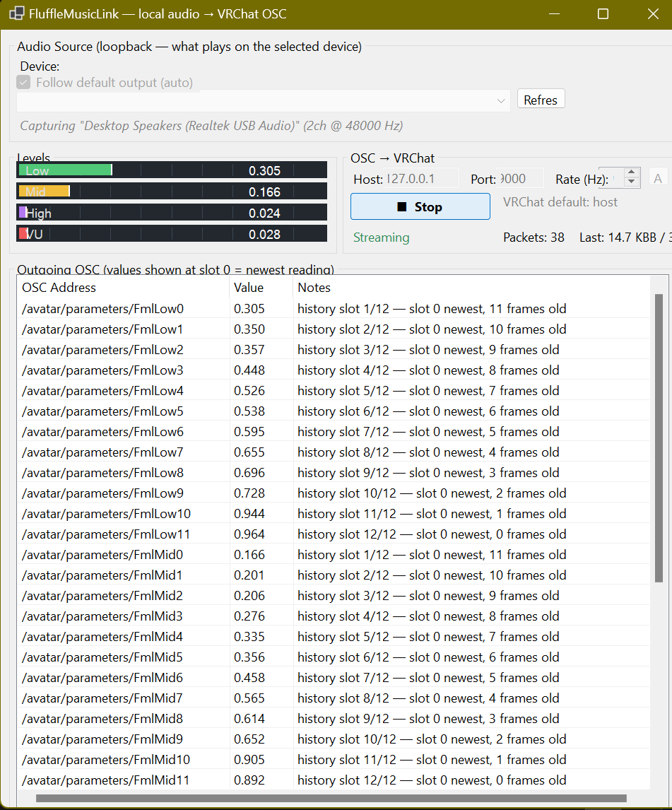Select the /avatar/parameters/FmlLow7 address
This screenshot has height=810, width=672.
tap(102, 452)
